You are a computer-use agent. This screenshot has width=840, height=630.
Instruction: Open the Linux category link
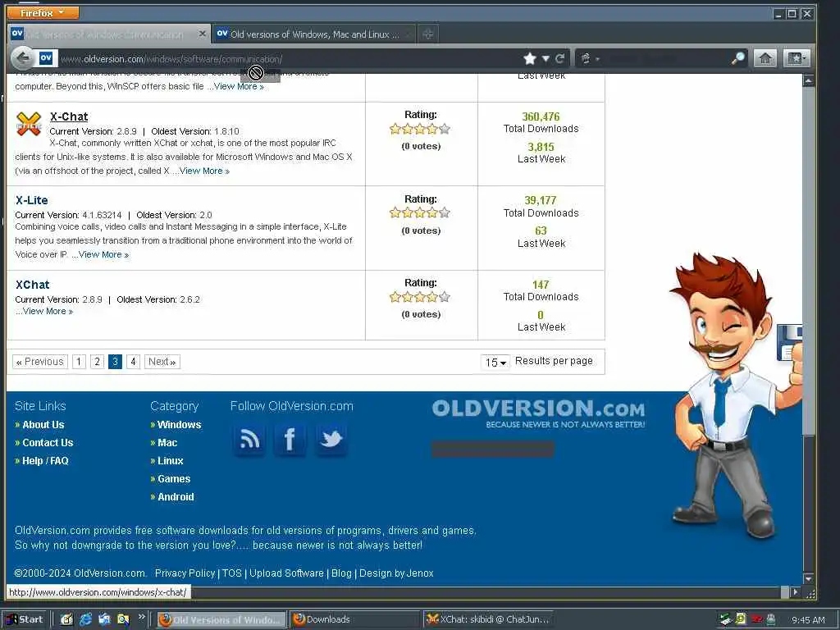point(171,461)
